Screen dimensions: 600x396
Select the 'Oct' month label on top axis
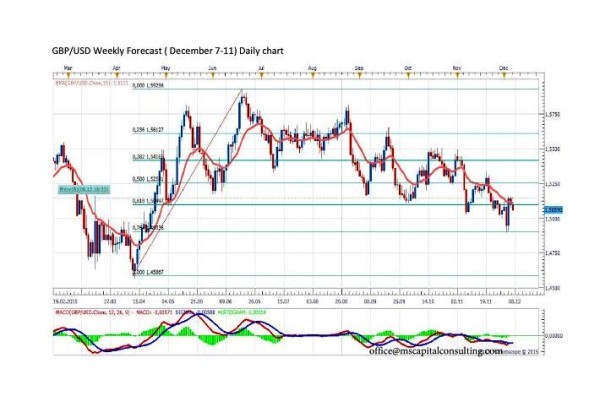point(408,68)
